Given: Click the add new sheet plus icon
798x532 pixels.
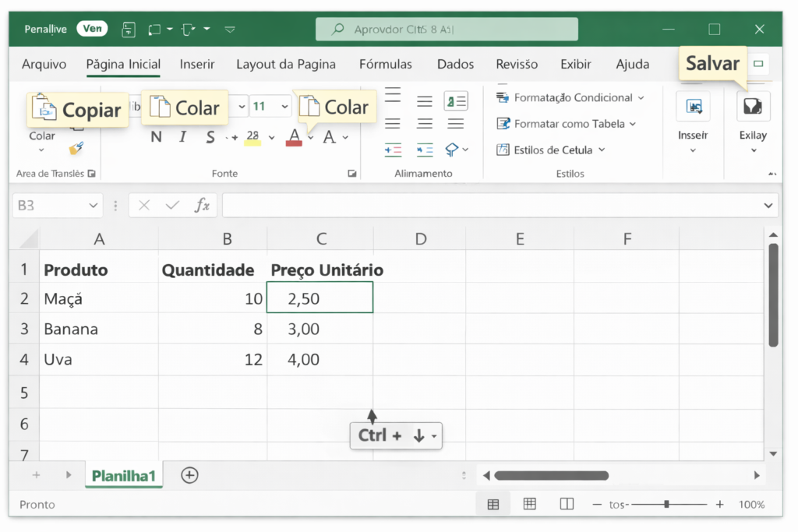Looking at the screenshot, I should click(x=189, y=475).
